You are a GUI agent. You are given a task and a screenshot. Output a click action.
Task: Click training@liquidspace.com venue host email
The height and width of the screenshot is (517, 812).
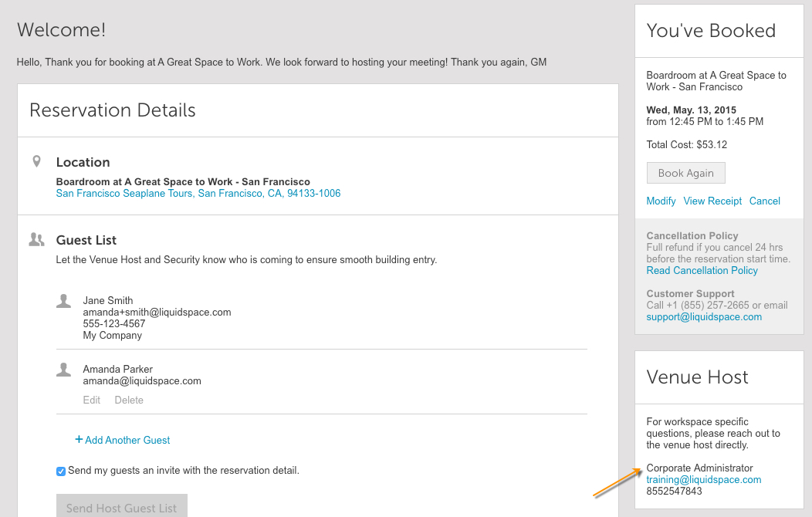pyautogui.click(x=704, y=480)
